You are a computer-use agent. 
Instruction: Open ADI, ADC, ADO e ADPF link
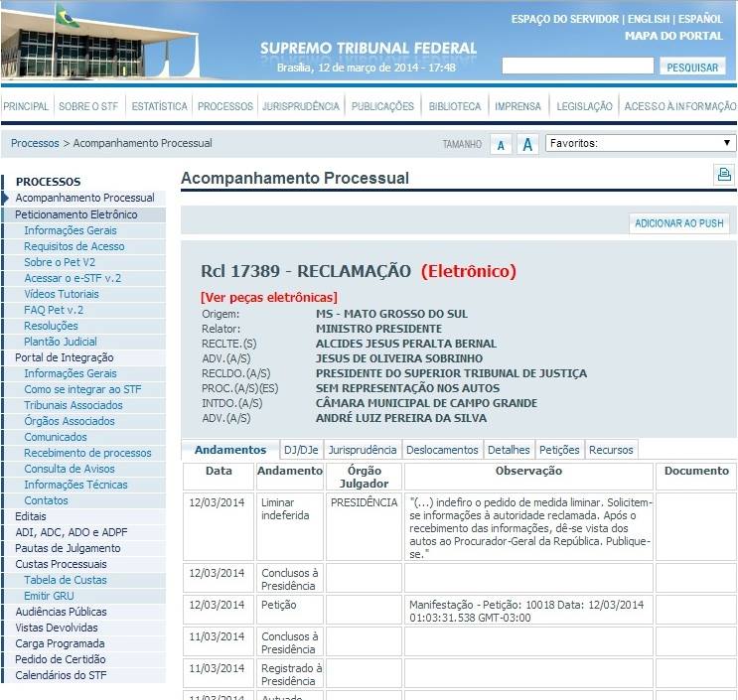[72, 532]
